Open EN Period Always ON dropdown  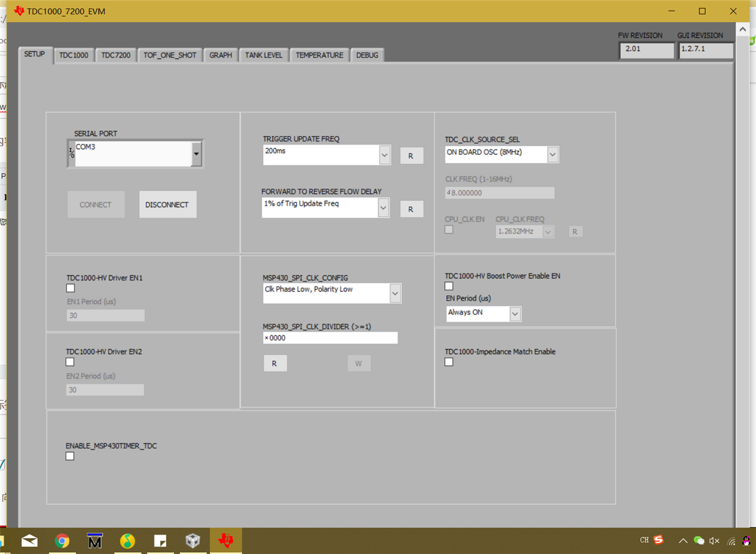515,314
